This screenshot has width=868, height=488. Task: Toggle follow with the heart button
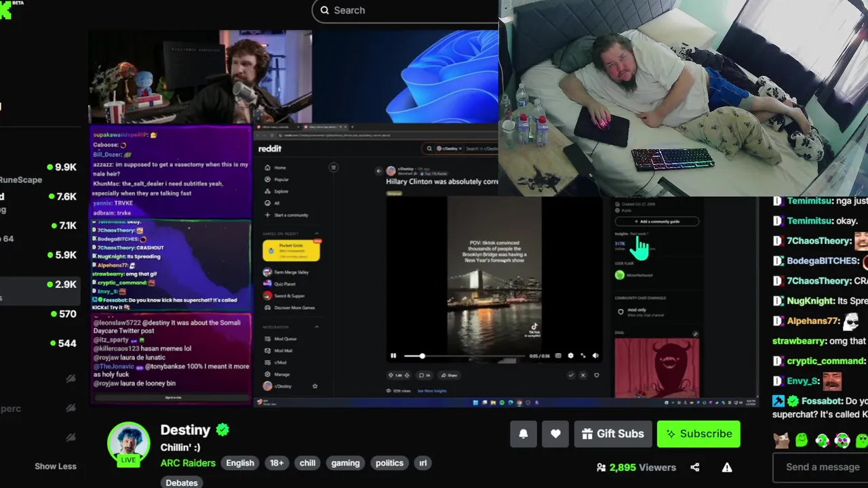point(555,434)
